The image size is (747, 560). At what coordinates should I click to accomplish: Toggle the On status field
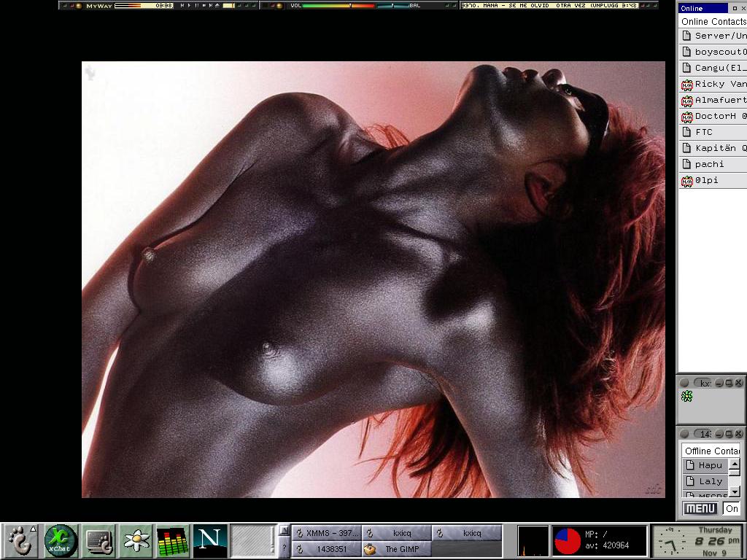732,508
